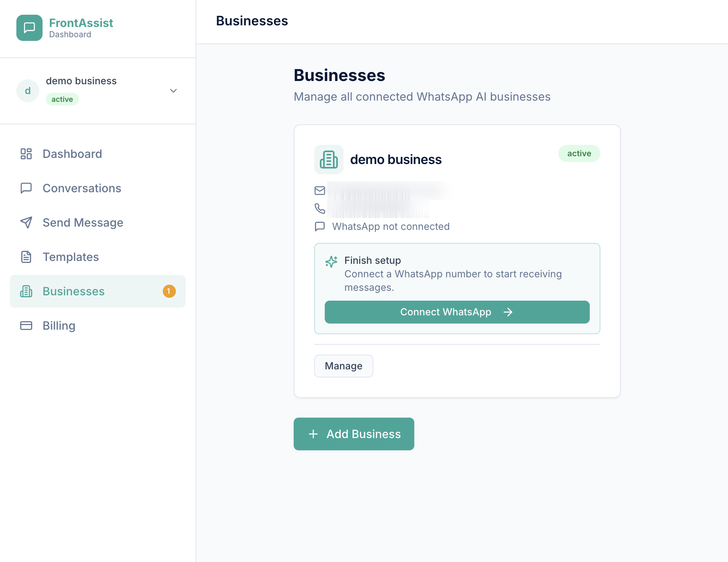Expand the demo business switcher chevron

coord(173,91)
